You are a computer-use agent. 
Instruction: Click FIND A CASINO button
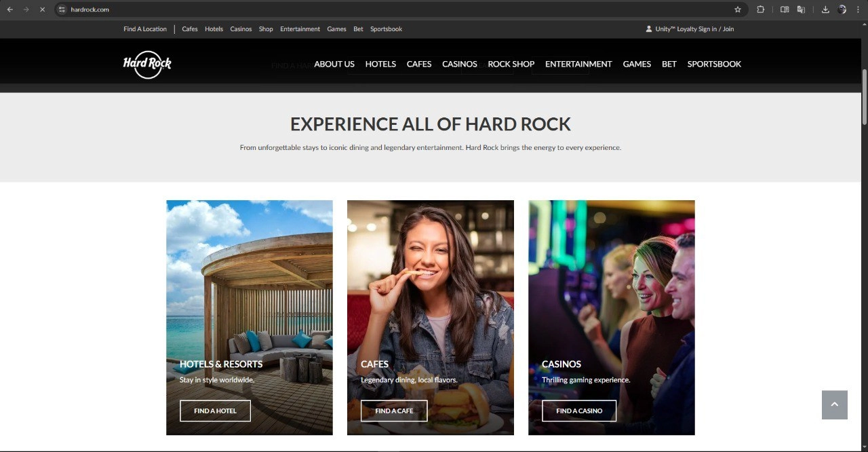(x=579, y=411)
